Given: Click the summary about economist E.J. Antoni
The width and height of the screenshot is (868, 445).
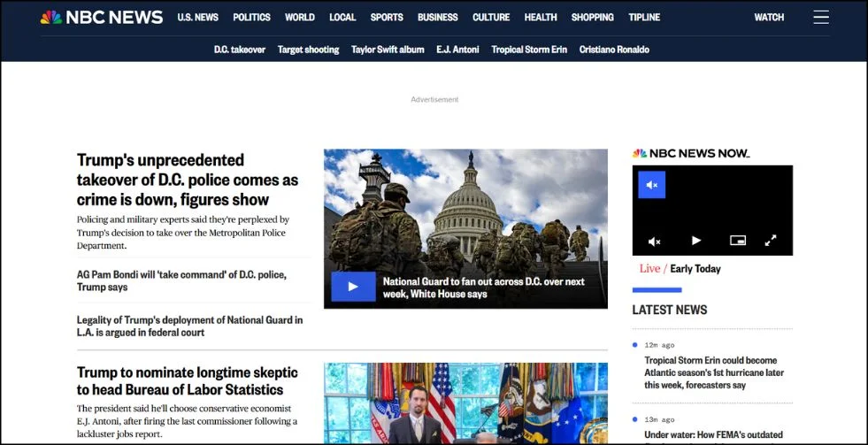Looking at the screenshot, I should click(187, 421).
